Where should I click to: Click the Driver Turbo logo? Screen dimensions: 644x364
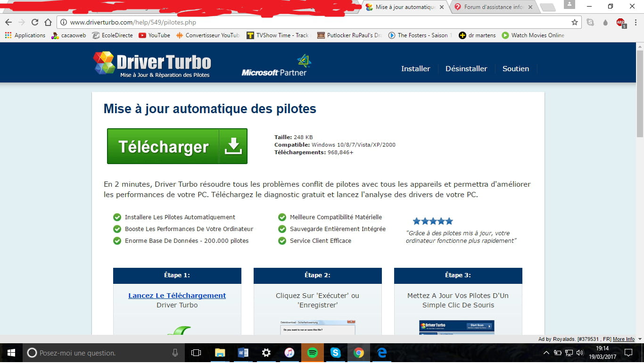[152, 64]
